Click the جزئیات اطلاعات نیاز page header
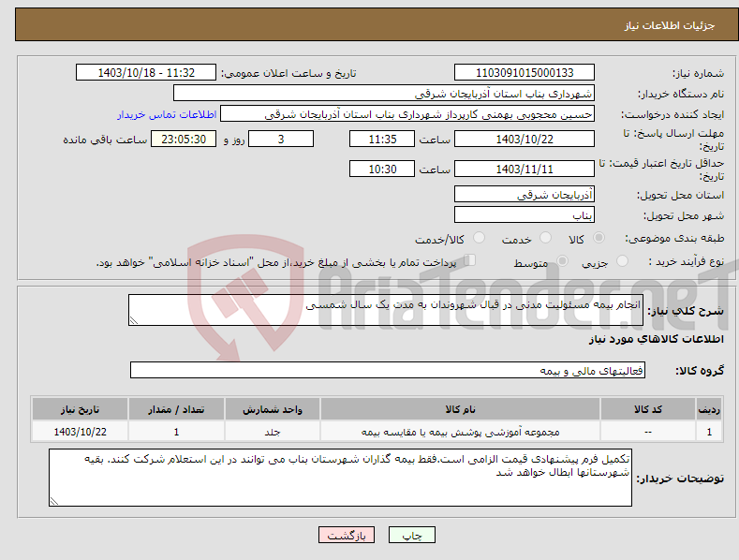The width and height of the screenshot is (739, 560). (670, 25)
